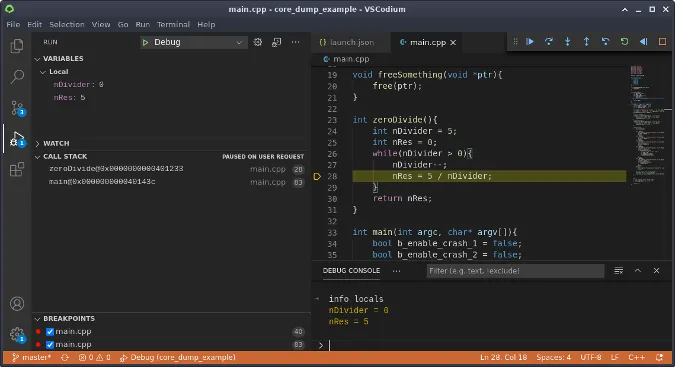Open the debug console icon in Run header
The image size is (675, 367).
click(276, 42)
